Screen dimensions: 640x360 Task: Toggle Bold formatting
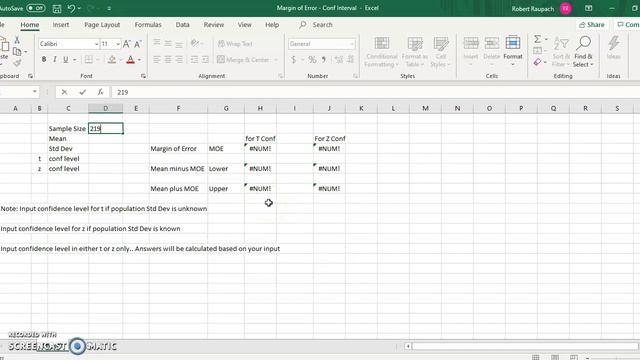point(44,60)
